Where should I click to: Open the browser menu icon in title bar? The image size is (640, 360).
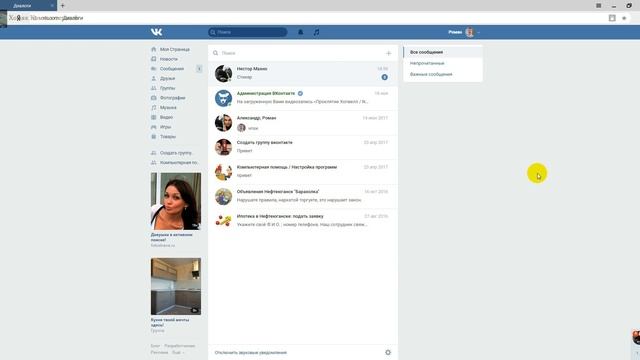pyautogui.click(x=598, y=6)
